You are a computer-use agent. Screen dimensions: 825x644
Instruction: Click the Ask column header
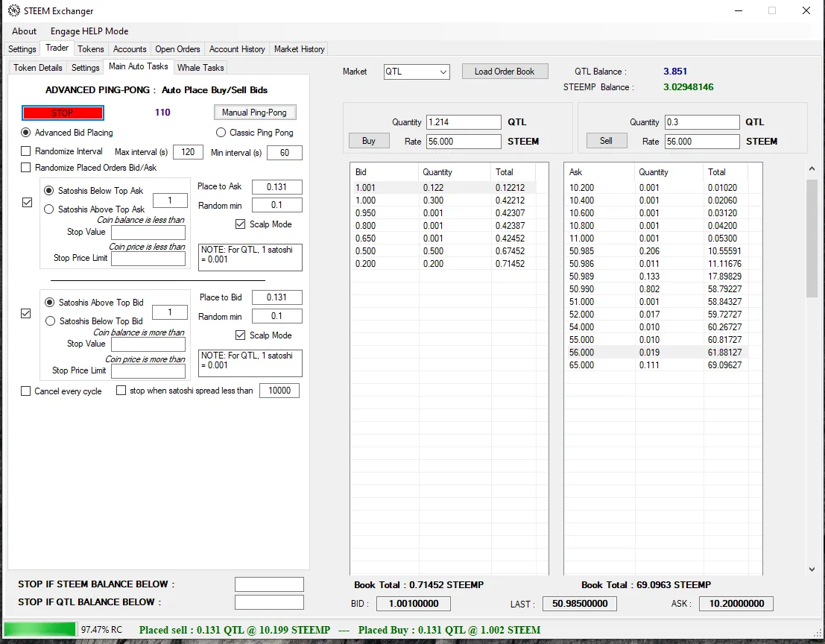click(x=599, y=172)
